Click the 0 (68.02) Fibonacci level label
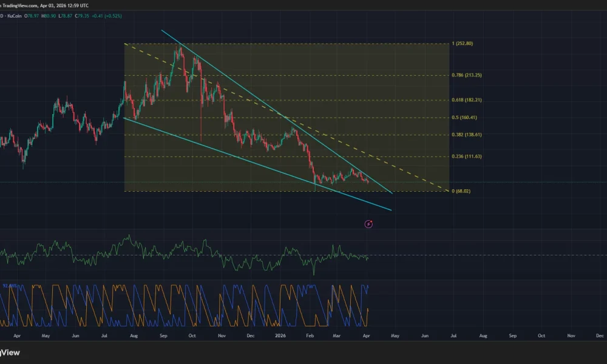 point(461,190)
